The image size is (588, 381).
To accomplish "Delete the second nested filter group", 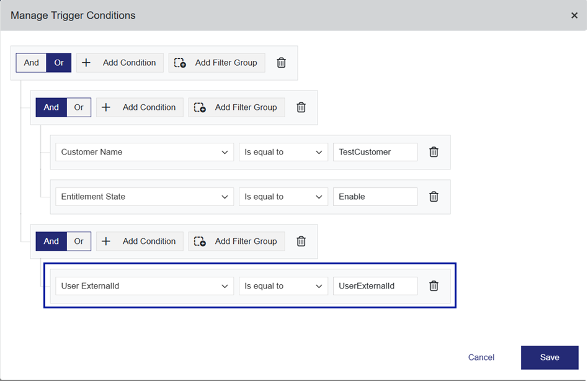I will (x=301, y=241).
